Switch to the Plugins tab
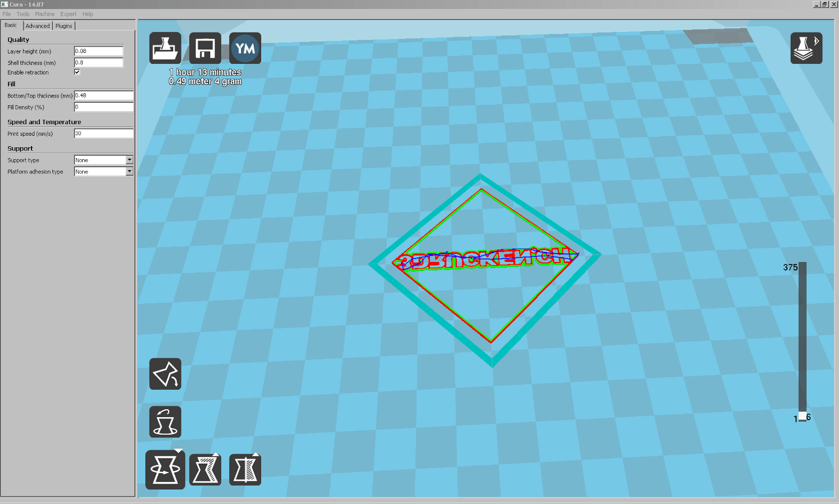The image size is (839, 504). (64, 26)
